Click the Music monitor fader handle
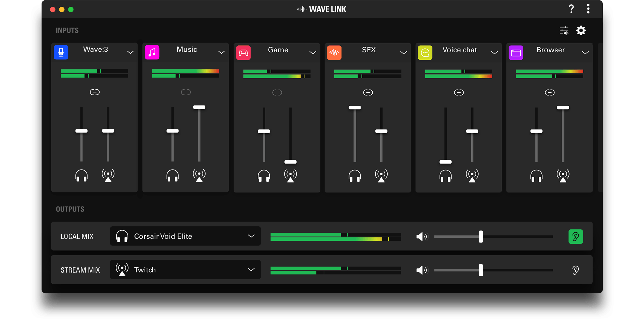This screenshot has width=644, height=319. tap(173, 131)
